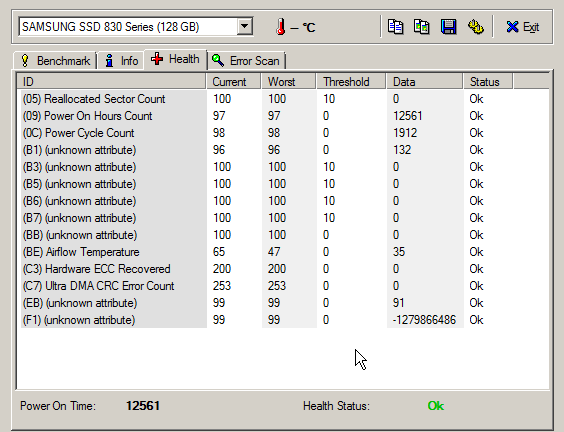Click the green Health Status Ok text
The height and width of the screenshot is (432, 564).
click(436, 406)
